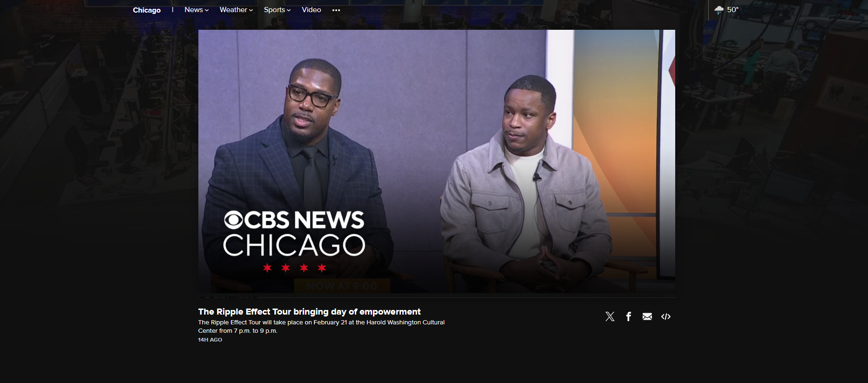Share the video on Facebook

[628, 316]
